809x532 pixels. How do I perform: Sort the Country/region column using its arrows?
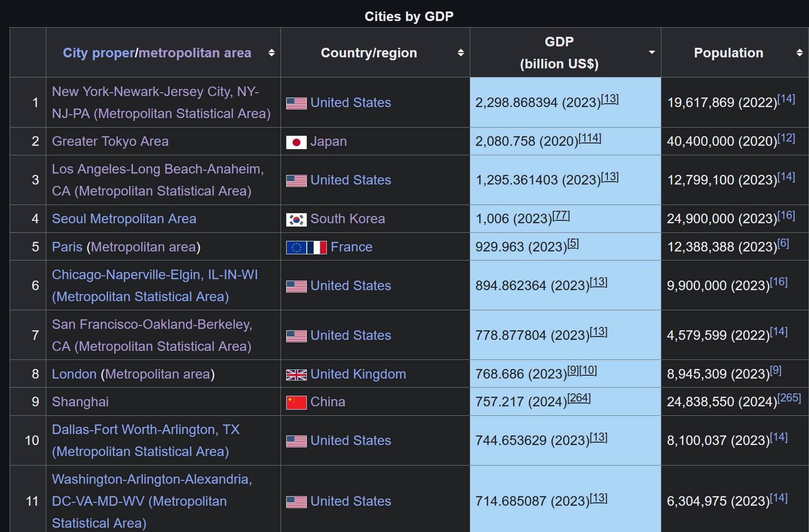[461, 53]
